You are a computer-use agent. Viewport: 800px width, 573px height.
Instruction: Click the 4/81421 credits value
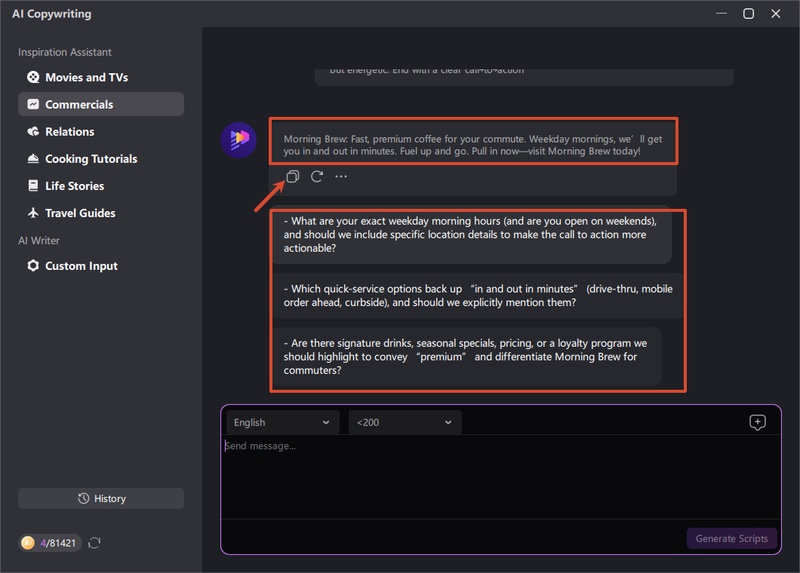point(58,543)
